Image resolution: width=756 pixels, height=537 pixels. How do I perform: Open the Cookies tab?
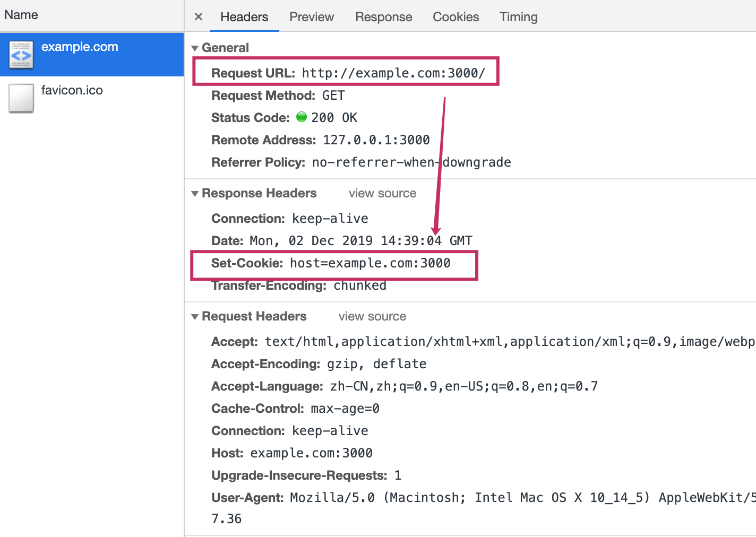456,17
